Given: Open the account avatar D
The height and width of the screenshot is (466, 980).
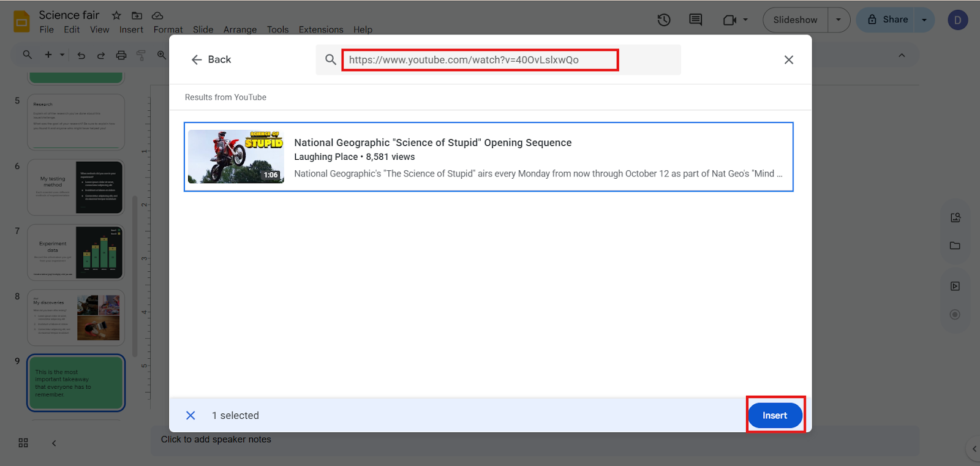Looking at the screenshot, I should click(x=958, y=20).
